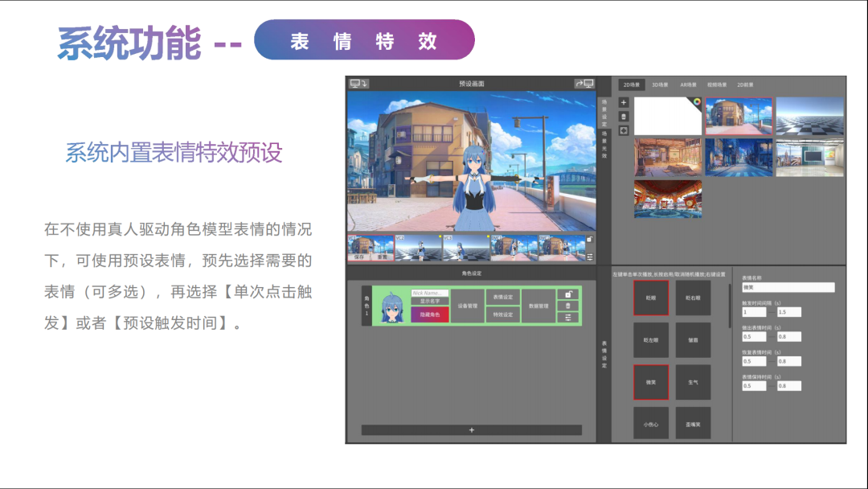
Task: Toggle the 皱眉 expression tile
Action: tap(693, 340)
